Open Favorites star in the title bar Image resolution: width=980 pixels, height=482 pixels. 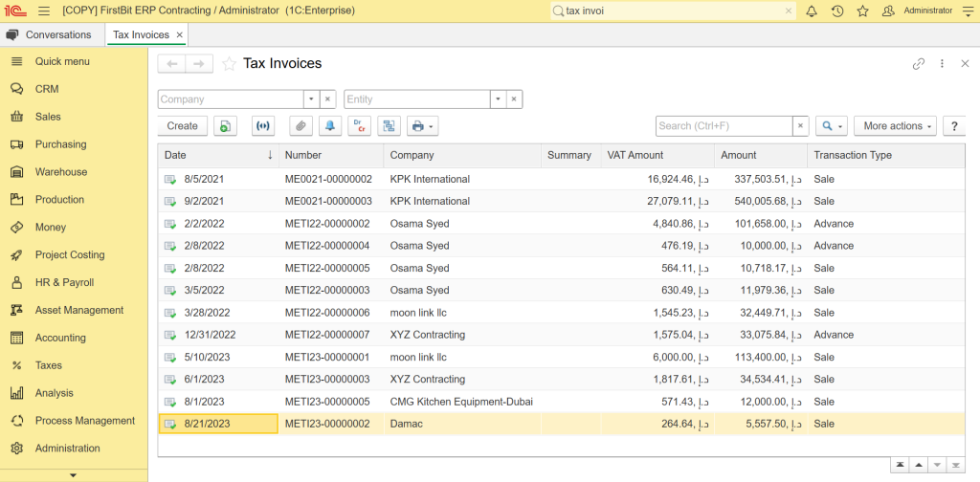(x=863, y=11)
